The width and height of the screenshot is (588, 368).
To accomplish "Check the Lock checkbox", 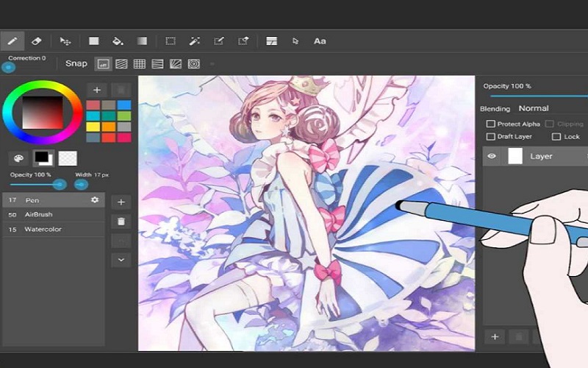I will point(556,137).
